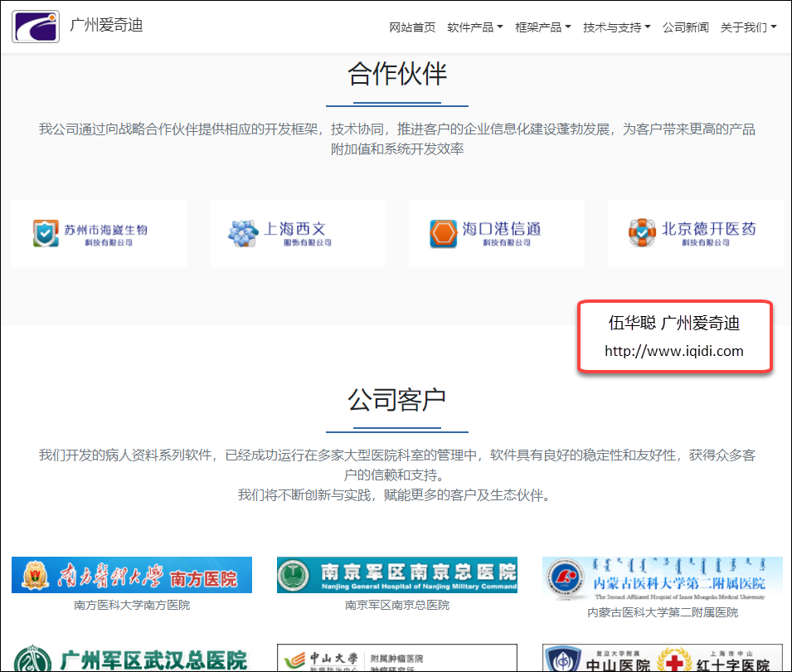Click the 中山大学 leaf logo icon

pyautogui.click(x=294, y=660)
